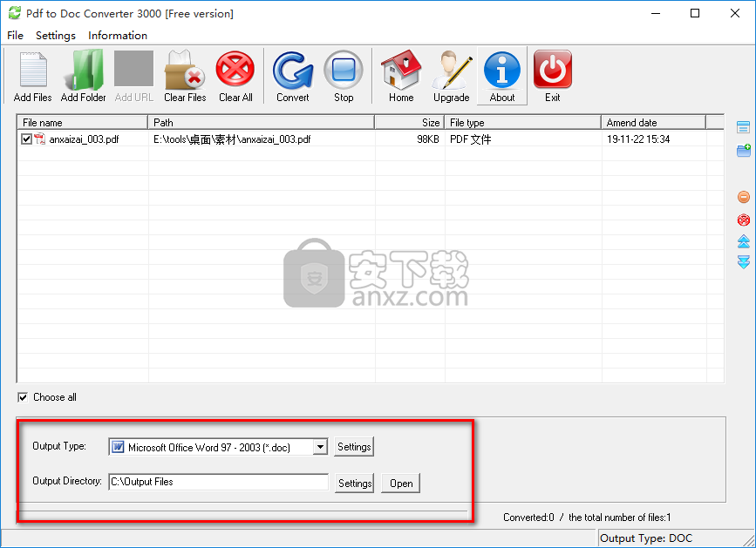The height and width of the screenshot is (548, 756).
Task: Maximize the converter window
Action: coord(695,13)
